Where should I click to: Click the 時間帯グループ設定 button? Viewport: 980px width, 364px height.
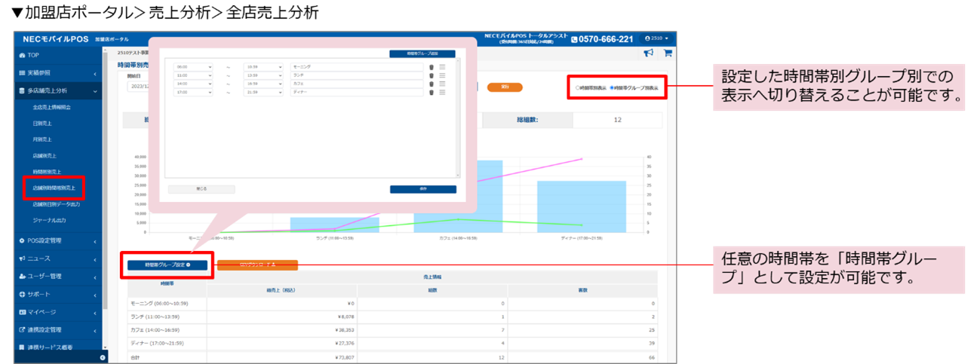167,265
